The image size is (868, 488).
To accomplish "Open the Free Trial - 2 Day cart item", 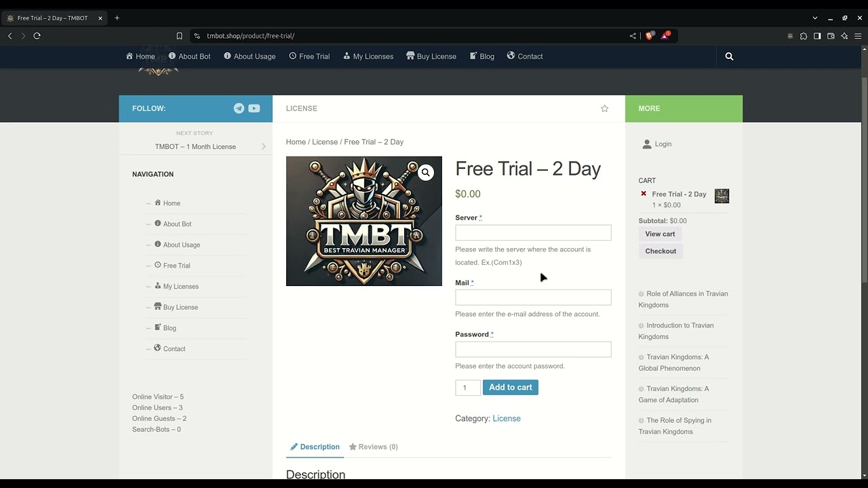I will (679, 194).
